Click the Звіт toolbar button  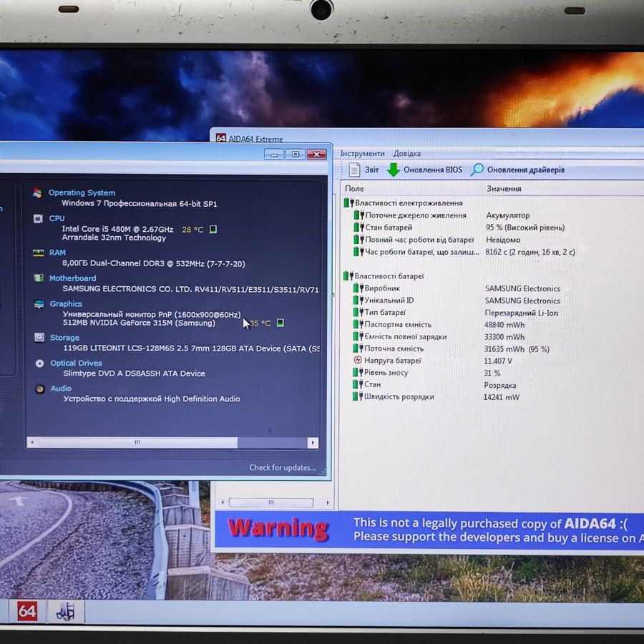(x=364, y=170)
